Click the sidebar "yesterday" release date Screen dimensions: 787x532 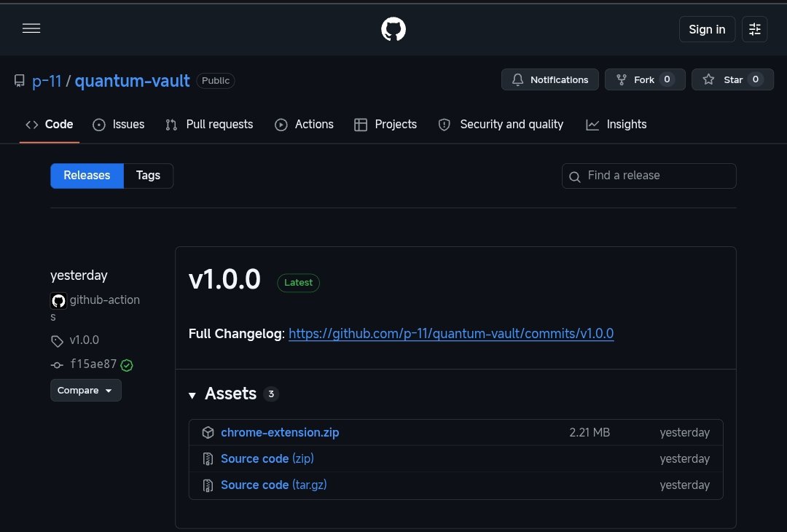(79, 275)
